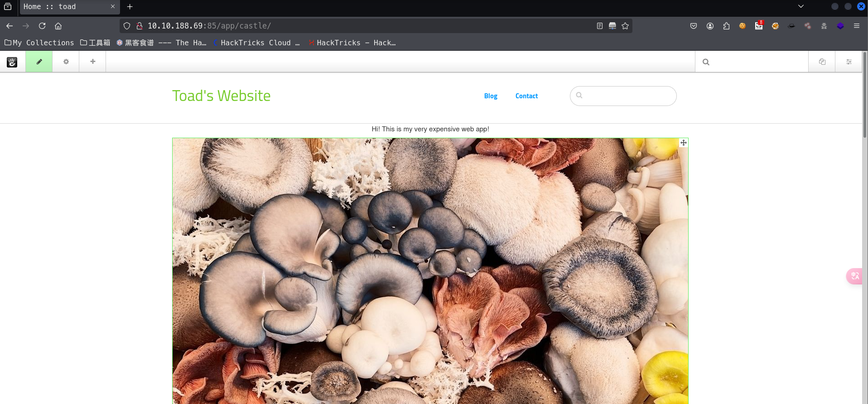The image size is (868, 404).
Task: Open the cookie editor extension
Action: coord(743,26)
